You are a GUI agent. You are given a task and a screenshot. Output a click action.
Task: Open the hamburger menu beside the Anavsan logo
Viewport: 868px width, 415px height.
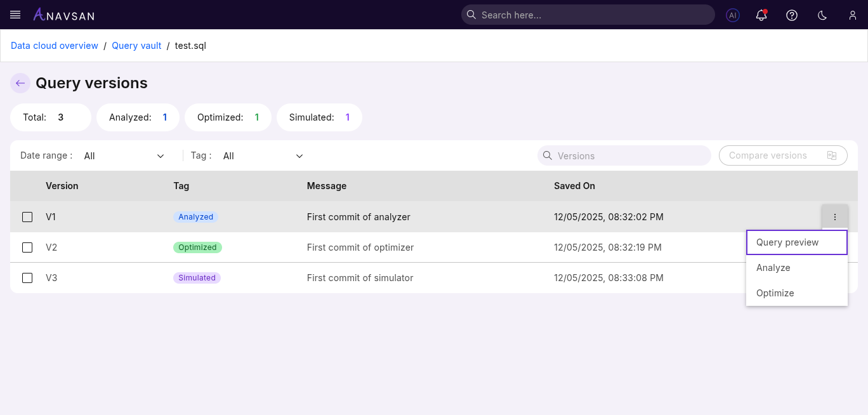click(x=15, y=15)
